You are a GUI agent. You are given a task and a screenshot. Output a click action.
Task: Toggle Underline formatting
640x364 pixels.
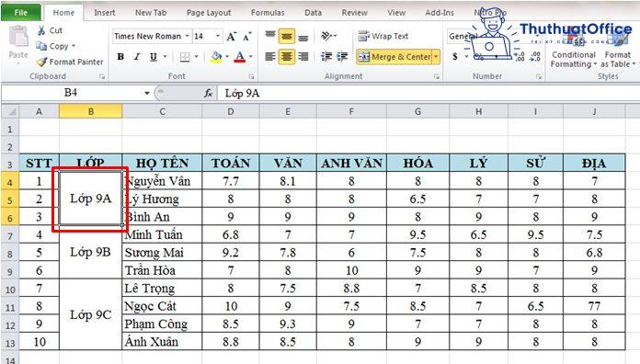[x=153, y=57]
